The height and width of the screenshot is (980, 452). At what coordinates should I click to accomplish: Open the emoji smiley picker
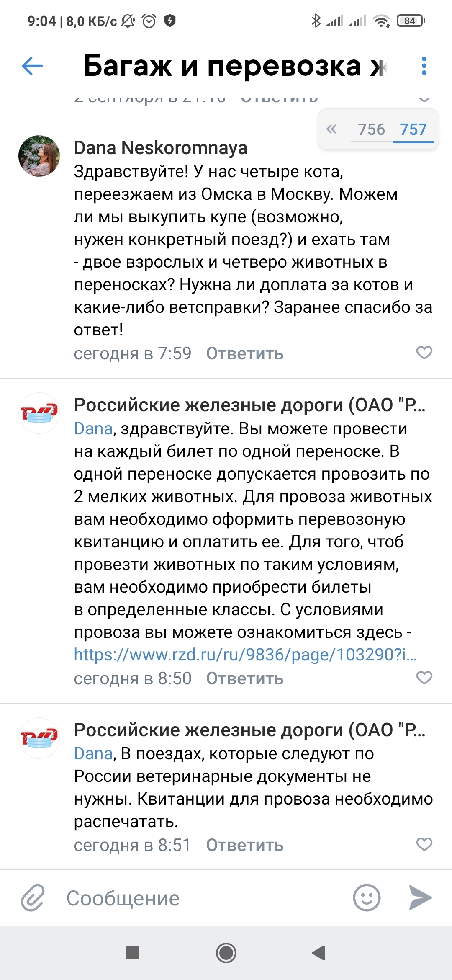(x=367, y=897)
